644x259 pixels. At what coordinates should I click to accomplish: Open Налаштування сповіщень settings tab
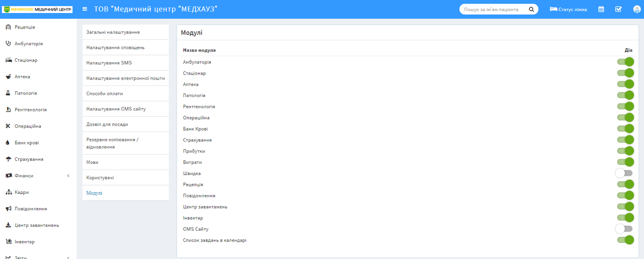point(126,47)
